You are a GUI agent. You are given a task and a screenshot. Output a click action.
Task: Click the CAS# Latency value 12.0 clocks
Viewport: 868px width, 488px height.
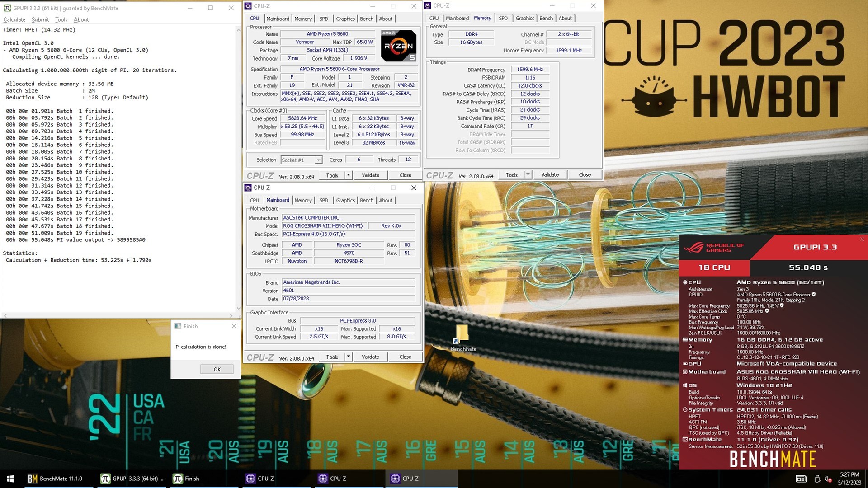(x=530, y=85)
